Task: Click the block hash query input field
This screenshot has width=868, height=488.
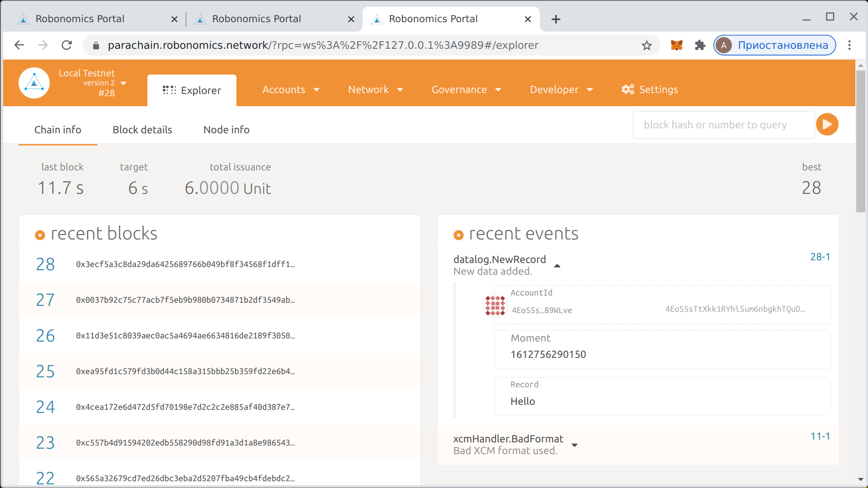Action: (x=723, y=125)
